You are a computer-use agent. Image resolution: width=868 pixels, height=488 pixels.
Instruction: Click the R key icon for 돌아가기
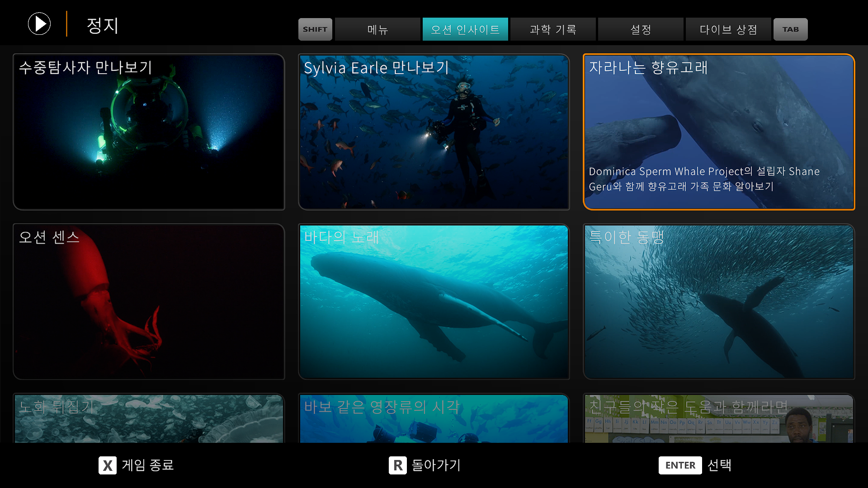tap(397, 465)
